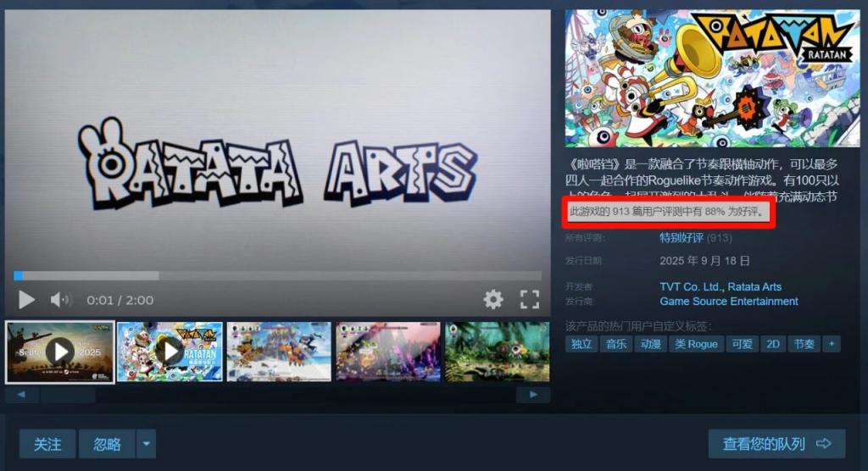Add a tag with plus button
Screen dimensions: 868x471
pos(831,344)
